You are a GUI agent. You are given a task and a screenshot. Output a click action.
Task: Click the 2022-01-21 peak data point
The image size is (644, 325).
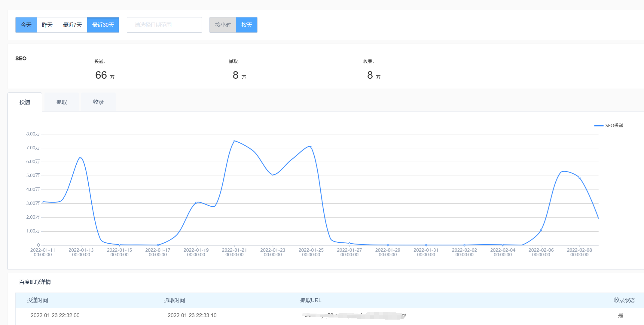(234, 141)
